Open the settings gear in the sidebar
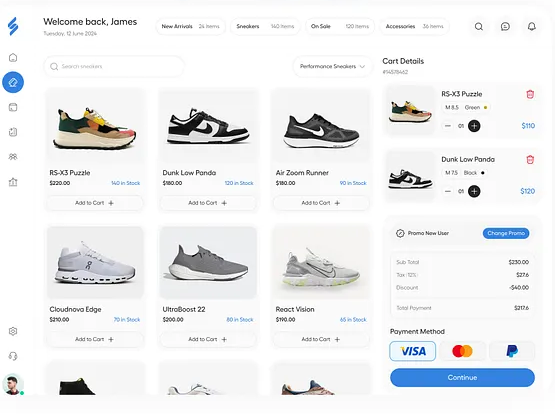Image resolution: width=555 pixels, height=414 pixels. click(x=13, y=331)
